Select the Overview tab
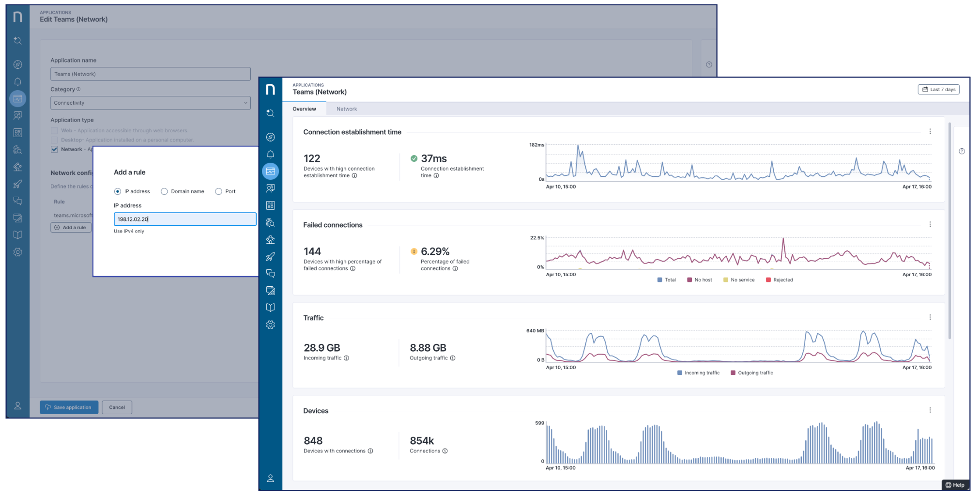The image size is (980, 498). (304, 109)
